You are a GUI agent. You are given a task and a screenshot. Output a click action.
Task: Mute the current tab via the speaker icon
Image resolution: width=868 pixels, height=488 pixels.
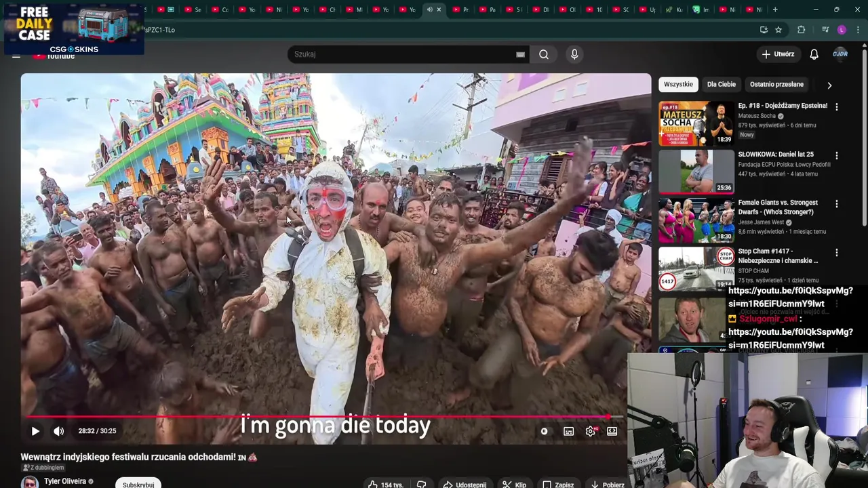[429, 9]
